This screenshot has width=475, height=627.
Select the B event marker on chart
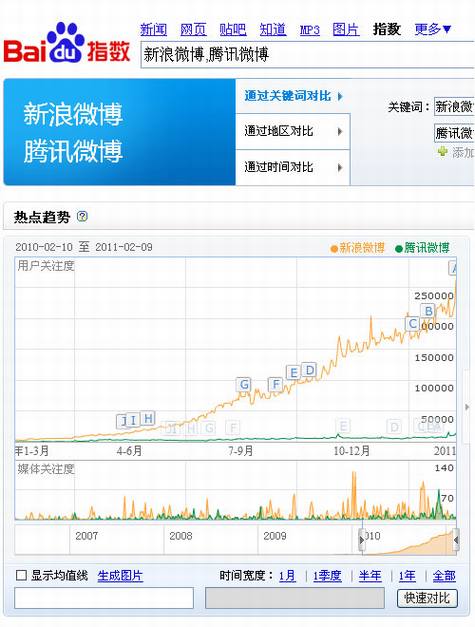[x=428, y=311]
